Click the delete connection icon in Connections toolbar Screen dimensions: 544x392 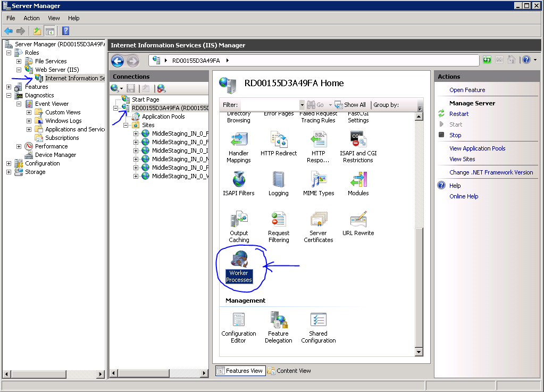(161, 88)
